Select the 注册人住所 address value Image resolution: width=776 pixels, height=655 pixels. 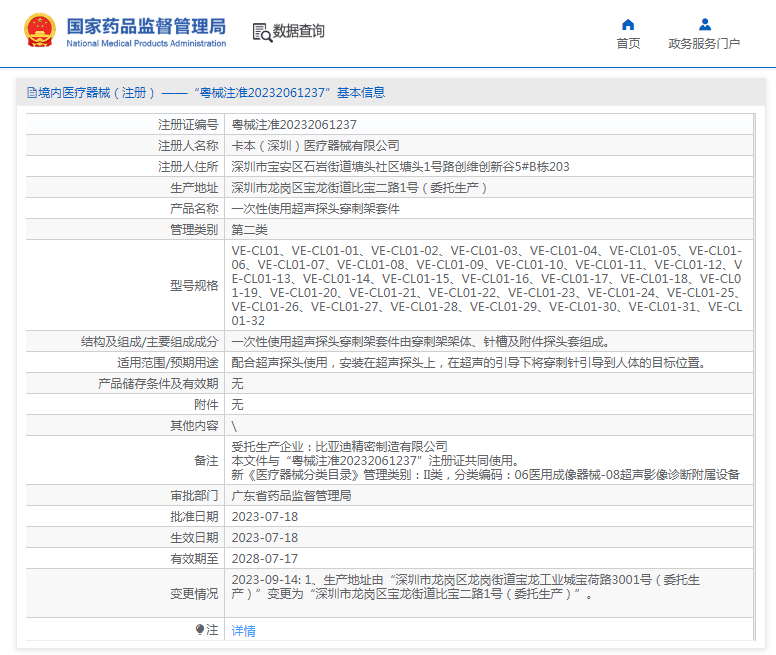(x=400, y=167)
